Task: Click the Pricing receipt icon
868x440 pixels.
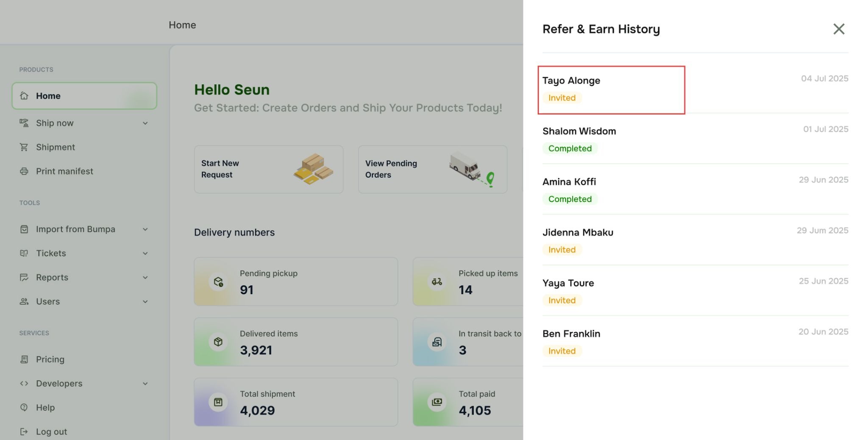Action: click(x=24, y=359)
